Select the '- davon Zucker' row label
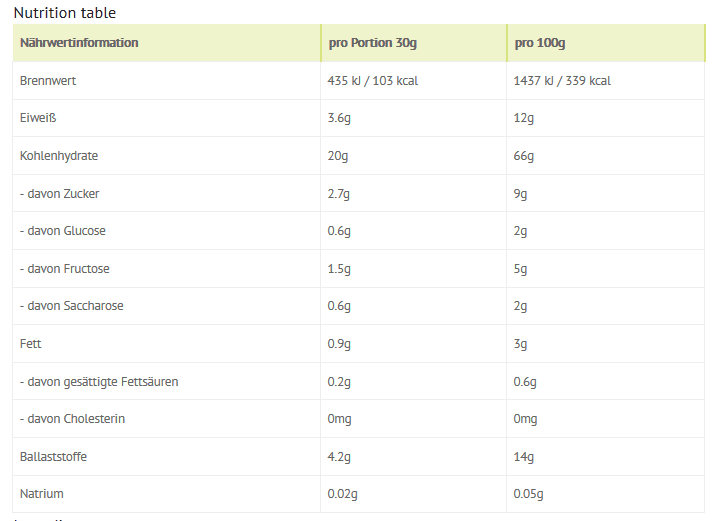Image resolution: width=716 pixels, height=521 pixels. coord(60,193)
